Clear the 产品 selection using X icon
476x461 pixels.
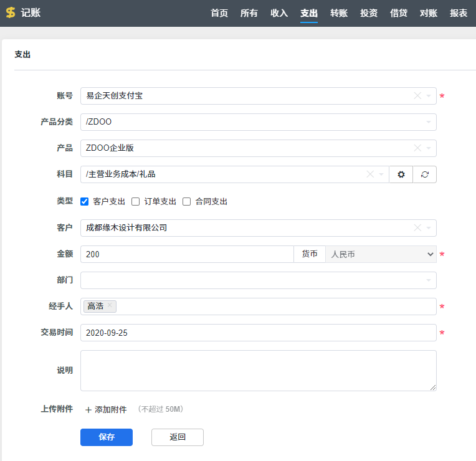click(417, 148)
